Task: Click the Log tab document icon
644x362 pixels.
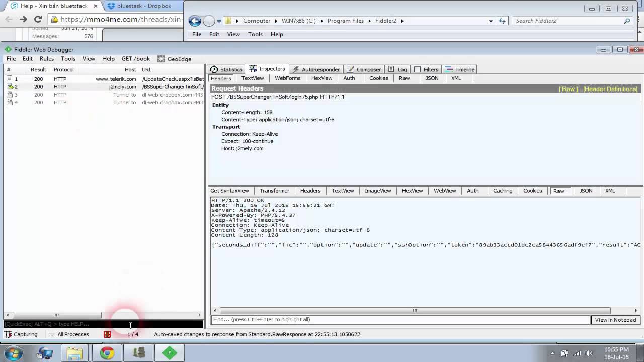Action: tap(391, 69)
